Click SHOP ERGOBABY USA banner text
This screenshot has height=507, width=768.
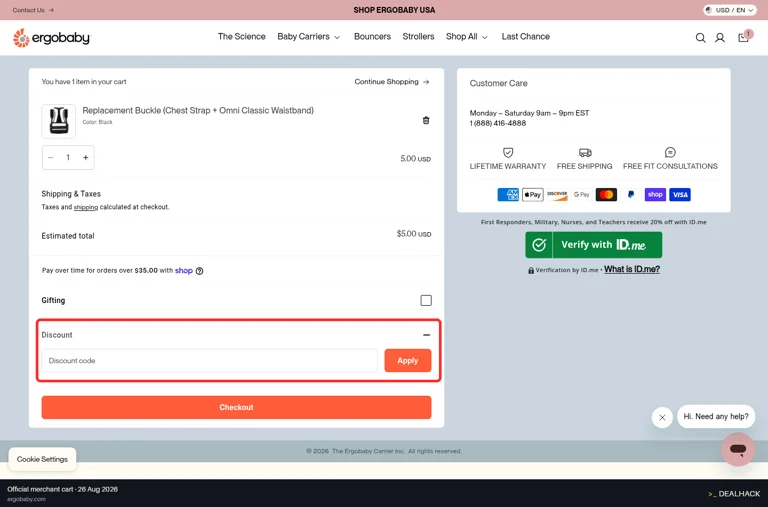click(394, 10)
